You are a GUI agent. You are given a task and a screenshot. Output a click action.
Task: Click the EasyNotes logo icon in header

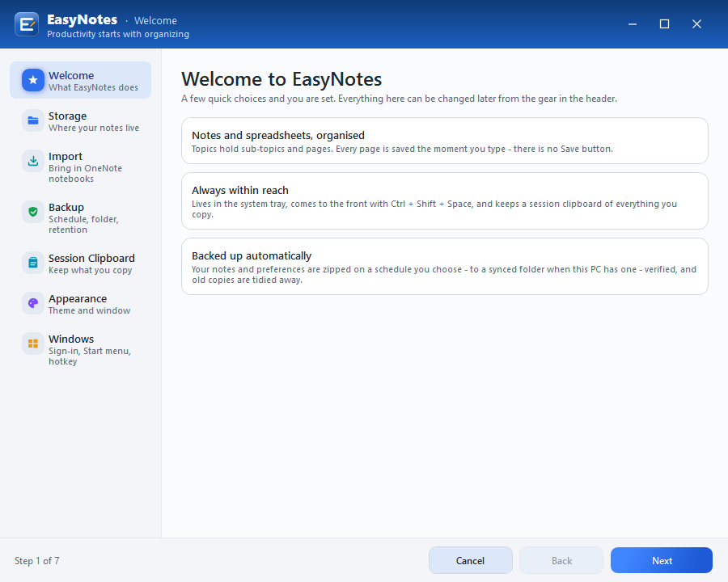[x=27, y=24]
